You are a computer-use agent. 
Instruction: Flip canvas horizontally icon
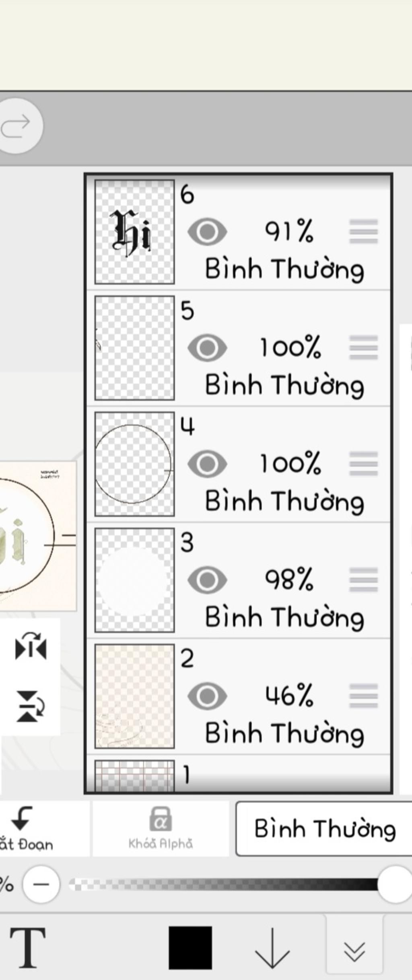point(31,646)
